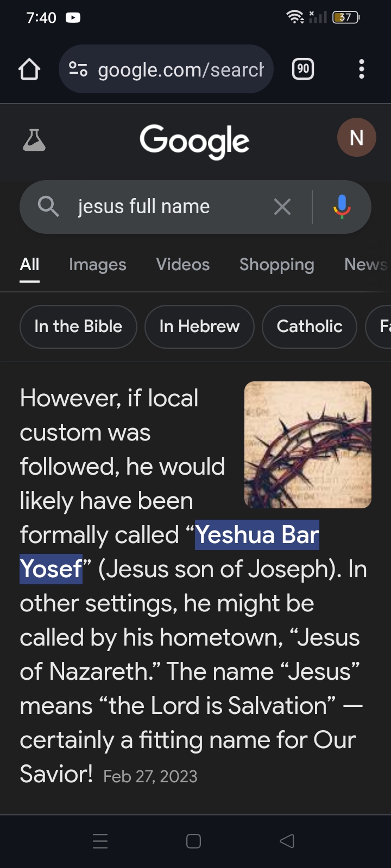The image size is (391, 868).
Task: Select the 'Catholic' filter chip
Action: tap(310, 327)
